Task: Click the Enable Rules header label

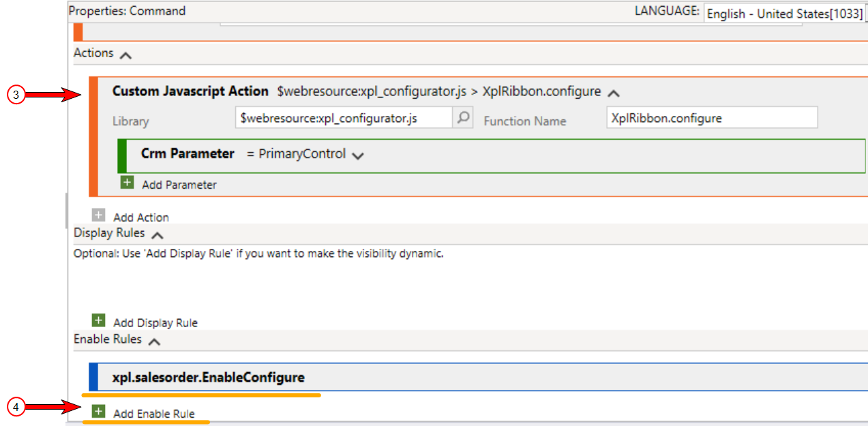Action: [108, 339]
